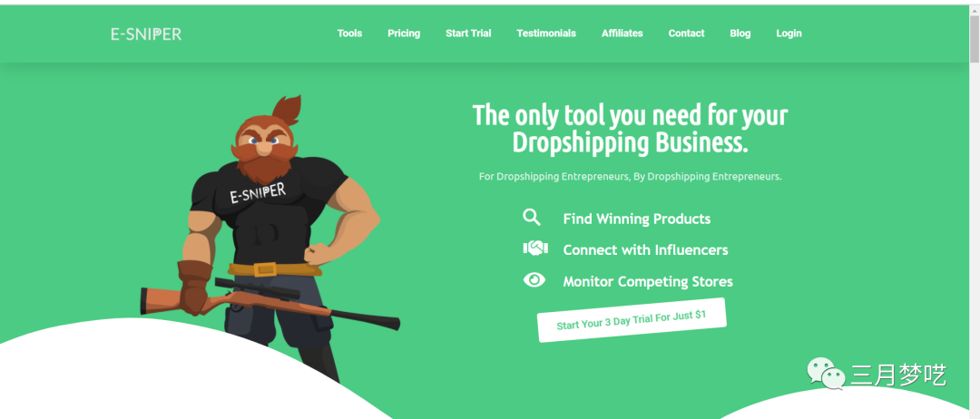The image size is (980, 419).
Task: Click the Find Winning Products text
Action: point(636,219)
